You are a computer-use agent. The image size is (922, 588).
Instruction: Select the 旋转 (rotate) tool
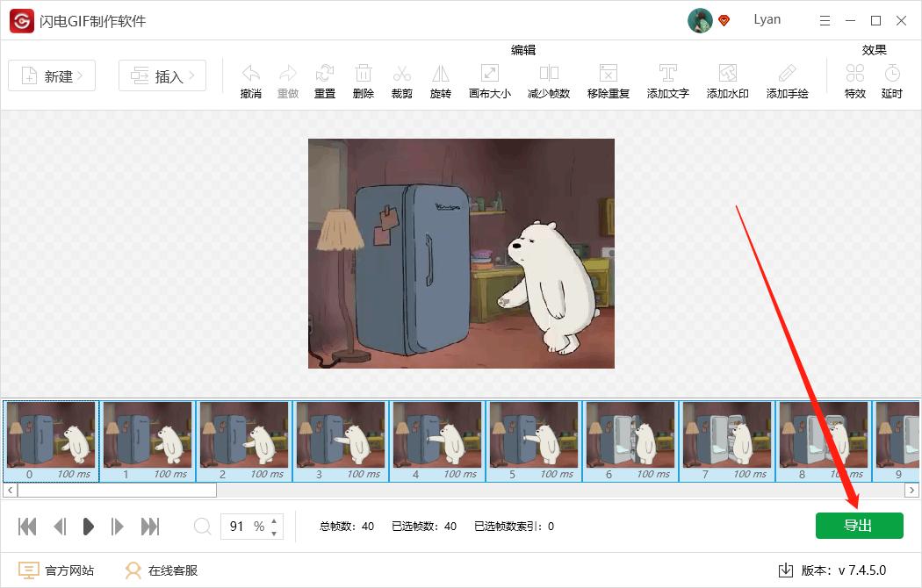[440, 79]
